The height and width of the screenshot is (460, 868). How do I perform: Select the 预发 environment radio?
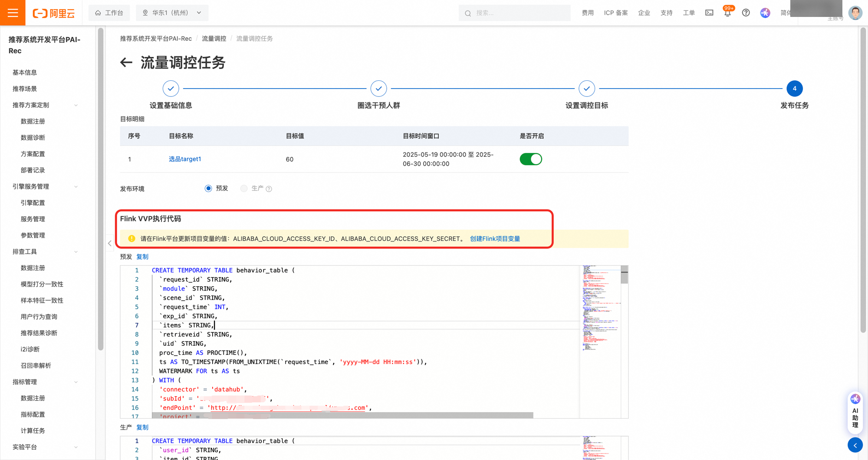coord(208,189)
